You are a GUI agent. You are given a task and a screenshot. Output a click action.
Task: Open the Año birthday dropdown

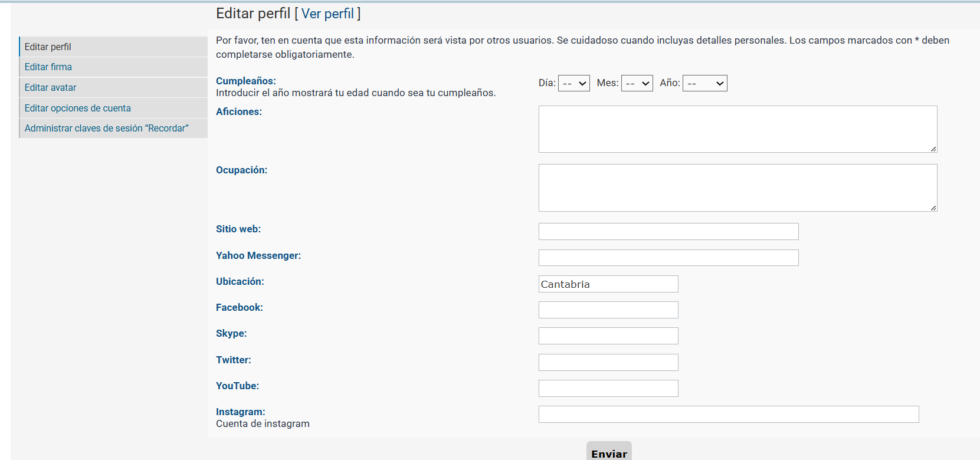704,83
